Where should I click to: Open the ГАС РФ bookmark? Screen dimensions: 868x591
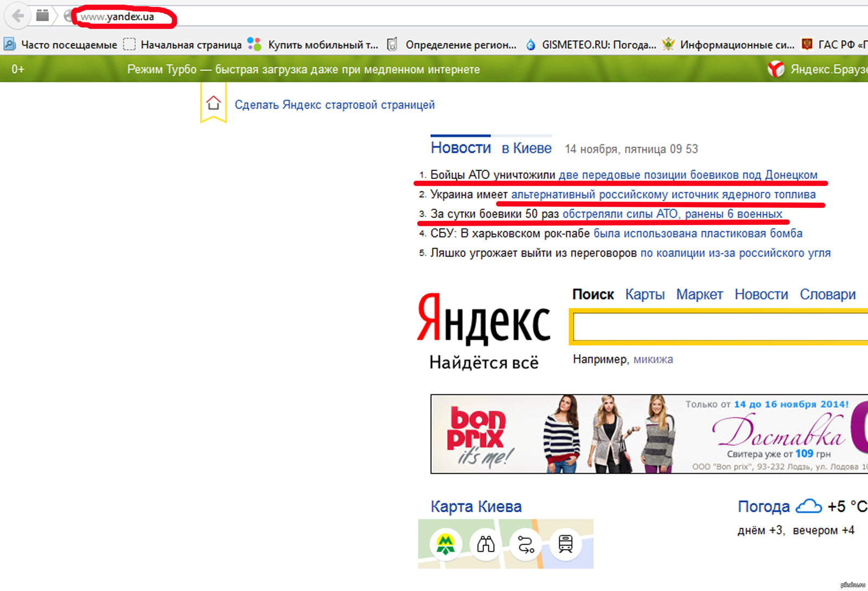point(834,45)
